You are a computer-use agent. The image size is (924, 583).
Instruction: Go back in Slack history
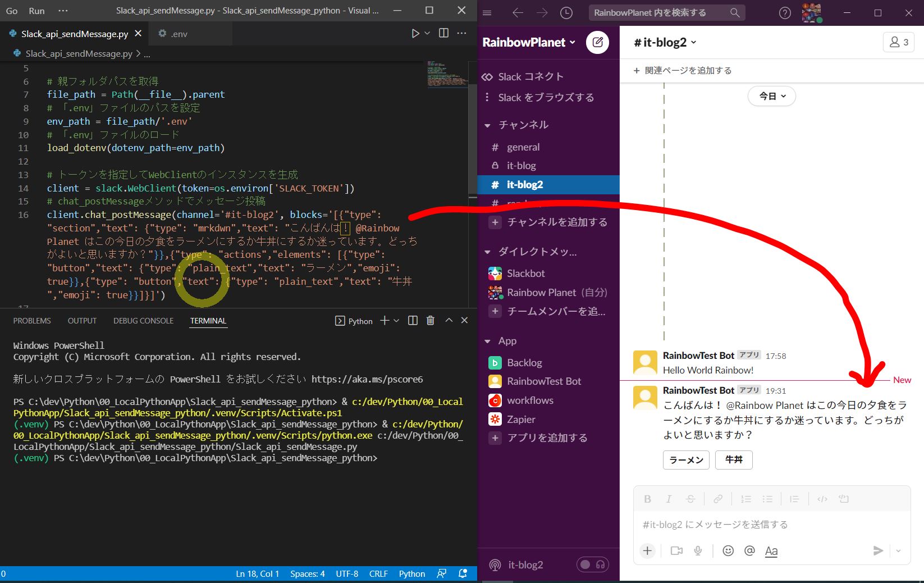[x=518, y=12]
